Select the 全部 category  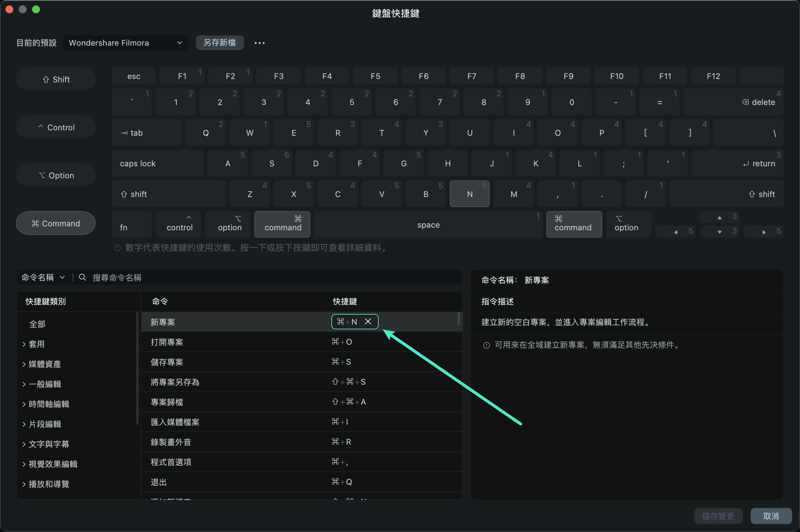(37, 324)
